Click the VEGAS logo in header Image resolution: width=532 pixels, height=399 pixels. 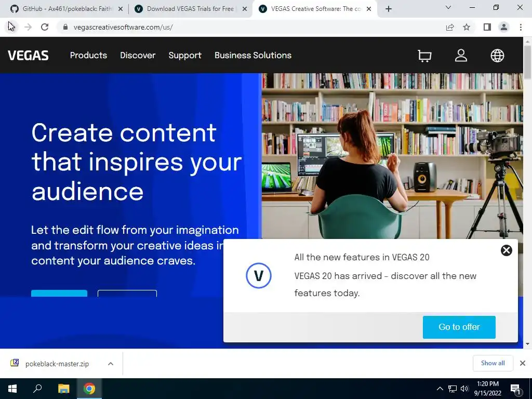point(28,55)
